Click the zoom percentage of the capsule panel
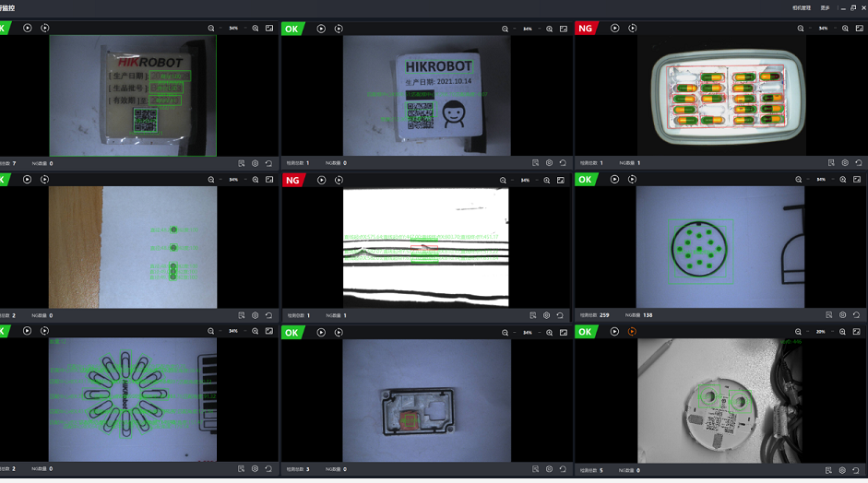This screenshot has height=483, width=868. click(x=823, y=29)
